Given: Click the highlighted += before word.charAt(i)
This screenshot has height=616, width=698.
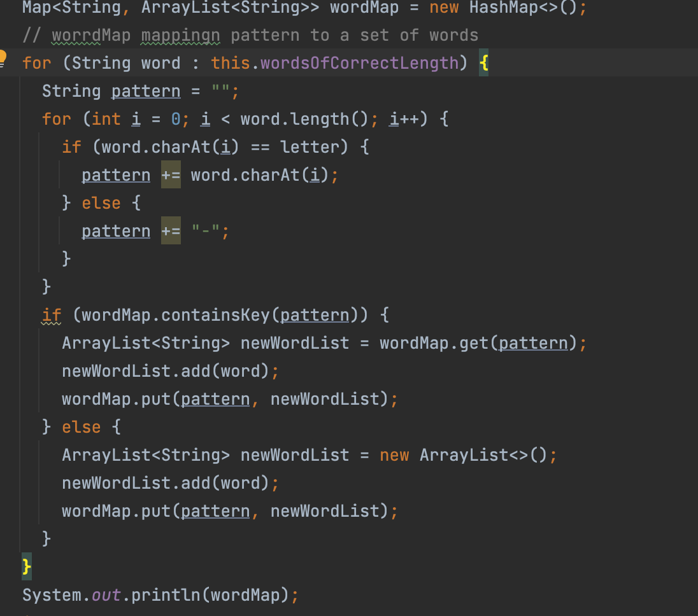Looking at the screenshot, I should (171, 175).
